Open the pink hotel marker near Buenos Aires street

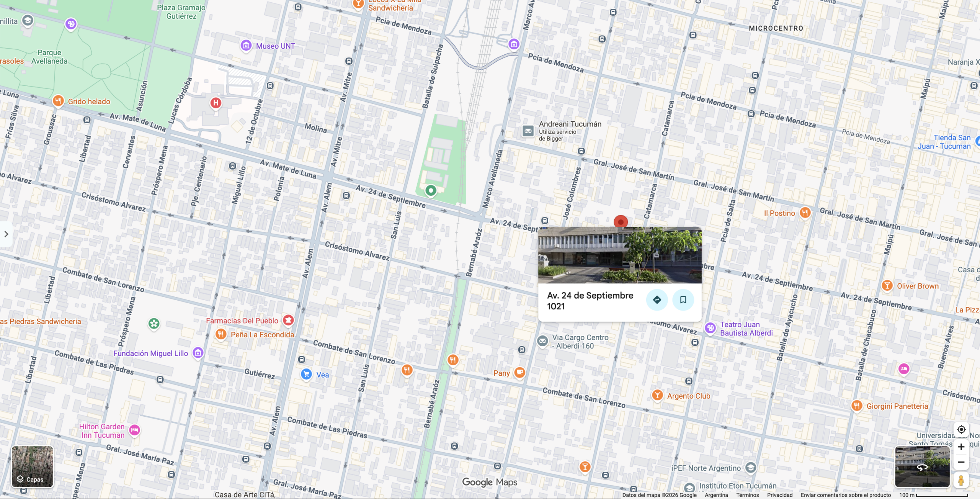coord(904,368)
